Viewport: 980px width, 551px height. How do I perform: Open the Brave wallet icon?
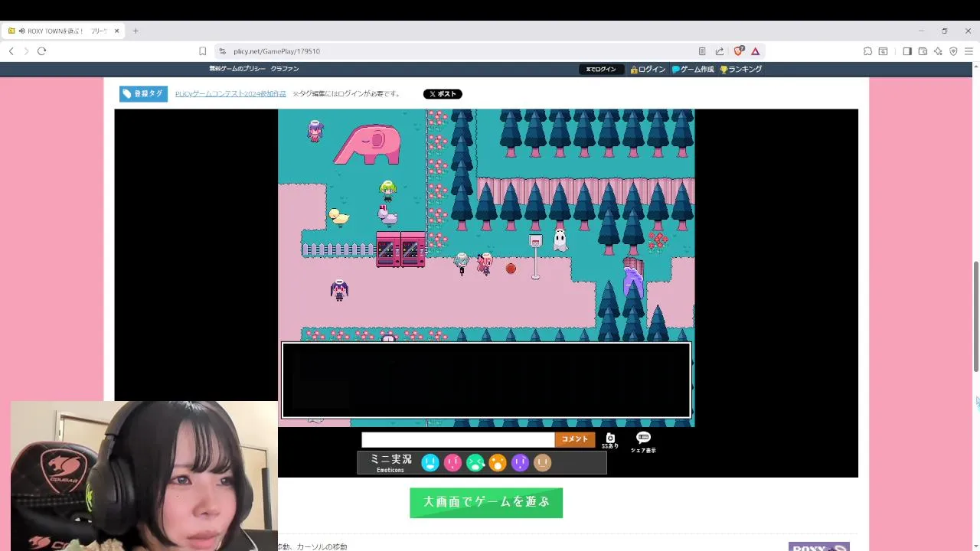[x=923, y=51]
